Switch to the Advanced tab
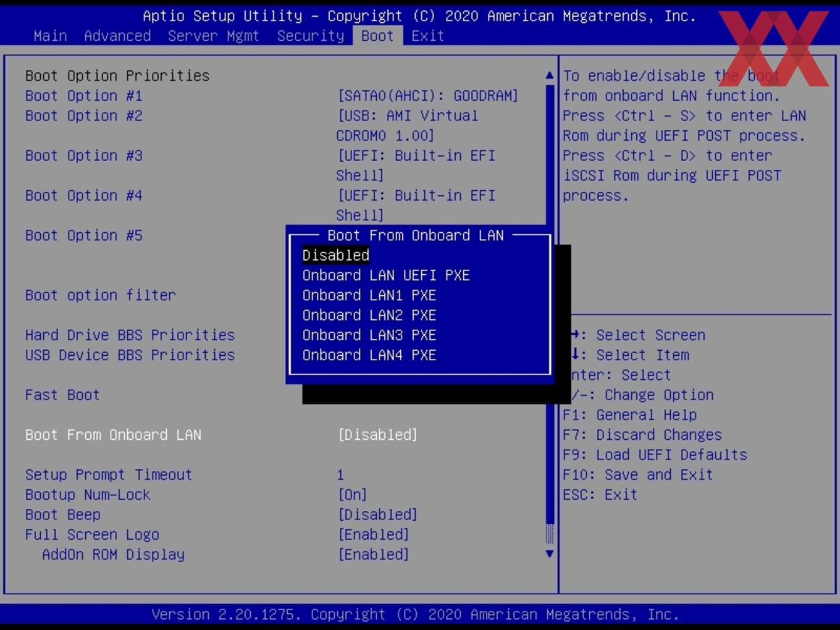Image resolution: width=840 pixels, height=630 pixels. (x=117, y=36)
